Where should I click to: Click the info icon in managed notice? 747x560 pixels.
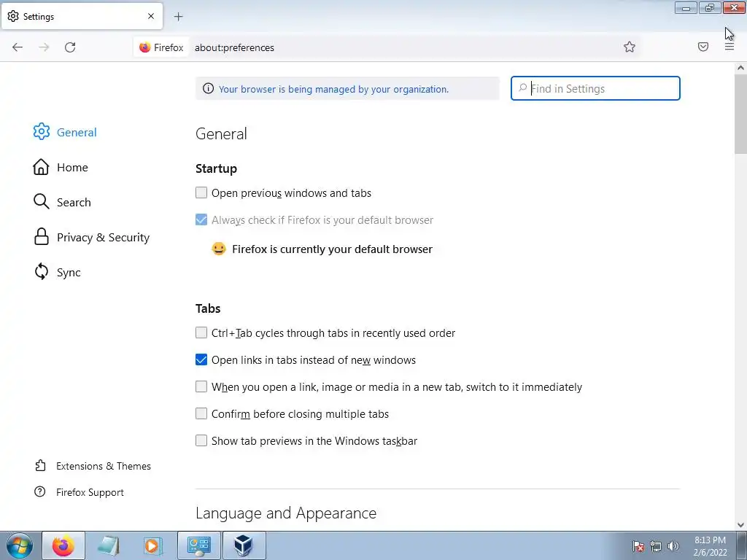[208, 88]
